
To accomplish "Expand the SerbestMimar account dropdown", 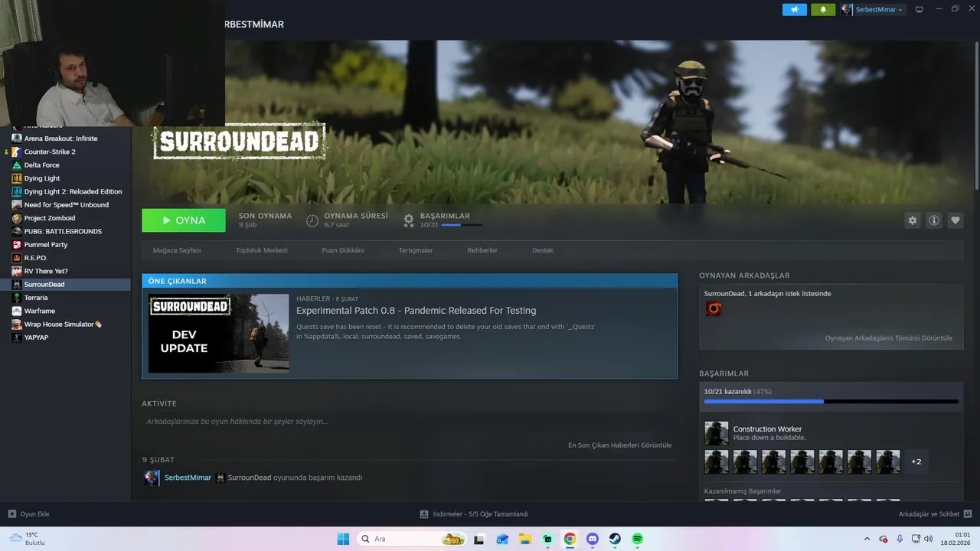I will pyautogui.click(x=872, y=9).
